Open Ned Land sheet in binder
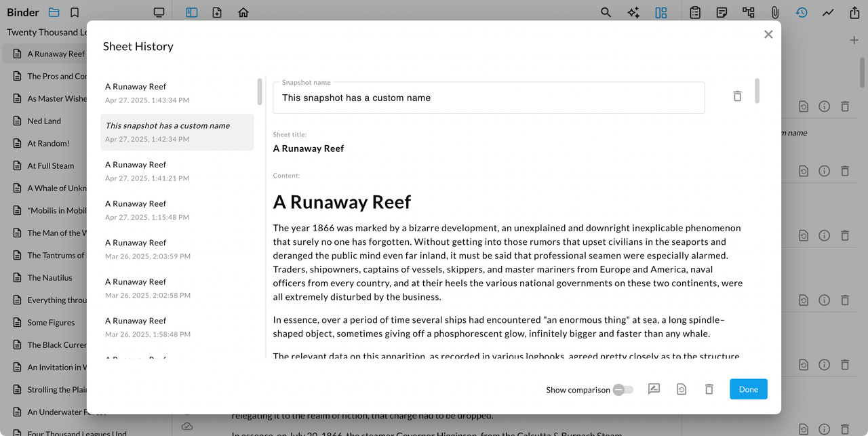 pos(44,121)
